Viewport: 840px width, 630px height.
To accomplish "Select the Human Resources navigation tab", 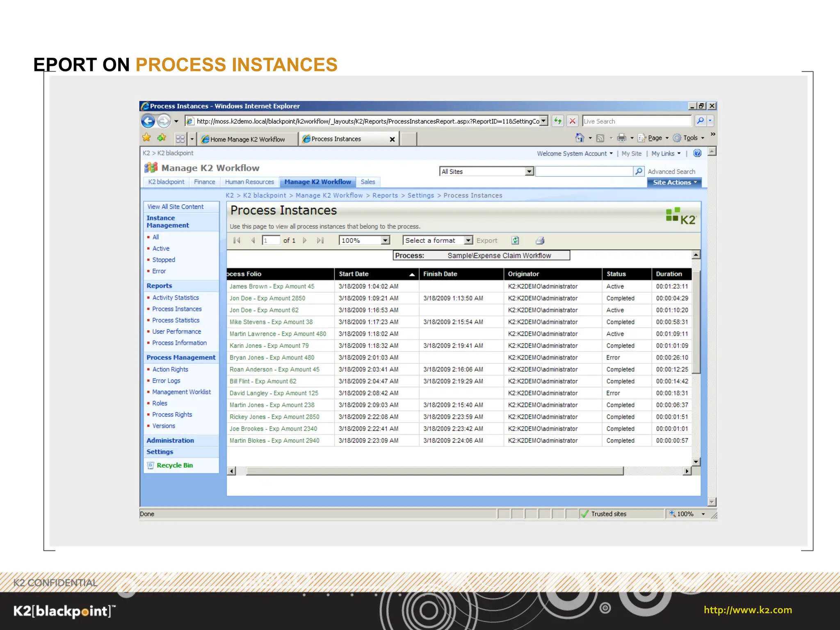I will tap(249, 182).
